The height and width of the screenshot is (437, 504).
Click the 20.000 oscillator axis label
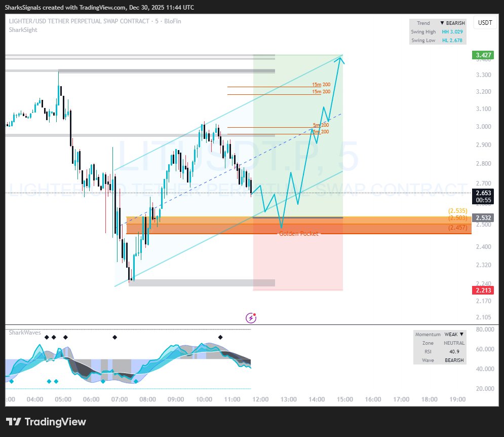pyautogui.click(x=485, y=389)
